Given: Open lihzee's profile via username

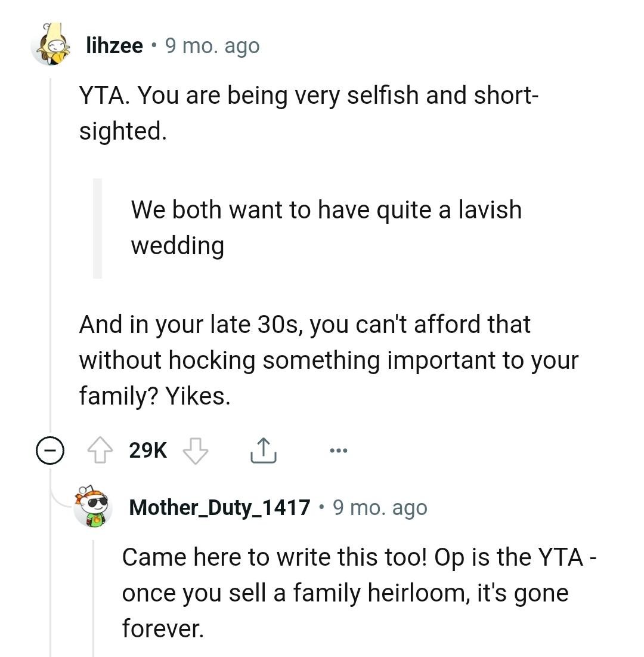Looking at the screenshot, I should tap(114, 45).
